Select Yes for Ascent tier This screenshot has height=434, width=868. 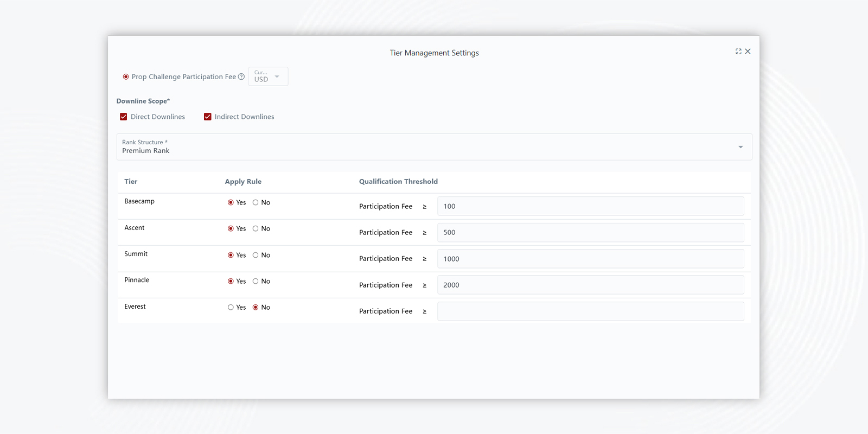[231, 229]
